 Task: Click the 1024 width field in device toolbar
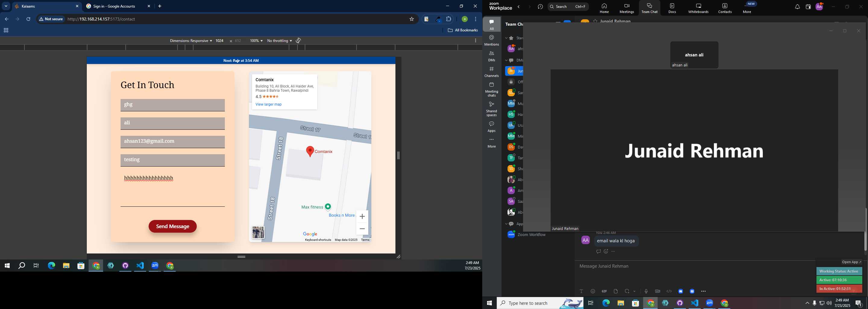point(220,41)
